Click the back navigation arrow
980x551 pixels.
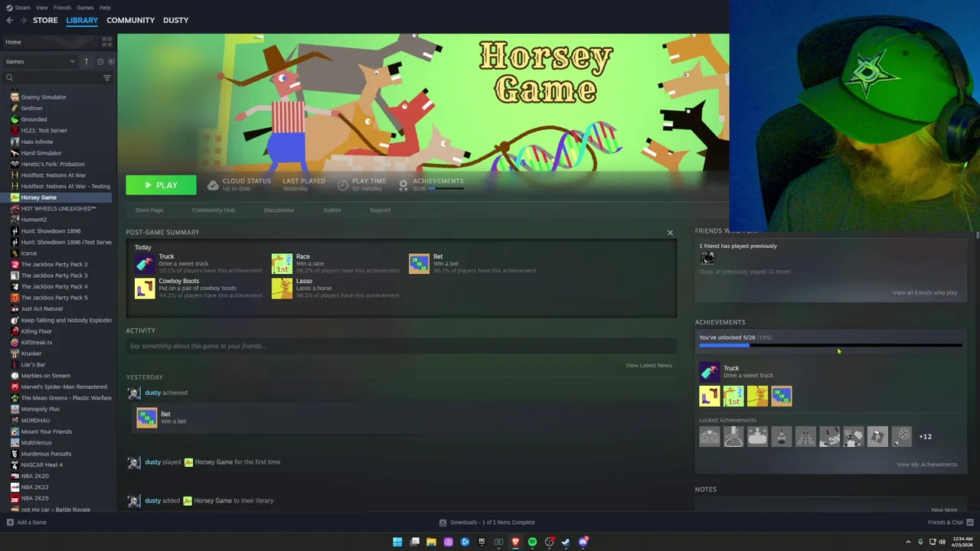9,21
